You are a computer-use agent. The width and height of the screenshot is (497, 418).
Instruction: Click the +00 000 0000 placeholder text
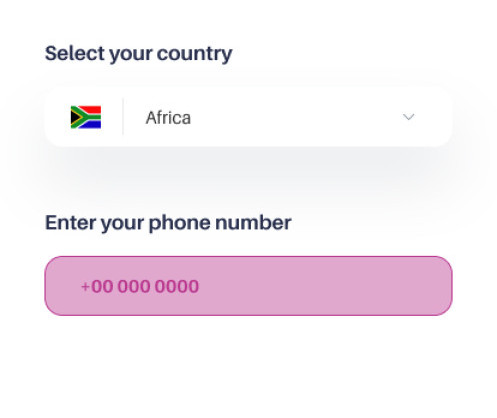coord(140,286)
